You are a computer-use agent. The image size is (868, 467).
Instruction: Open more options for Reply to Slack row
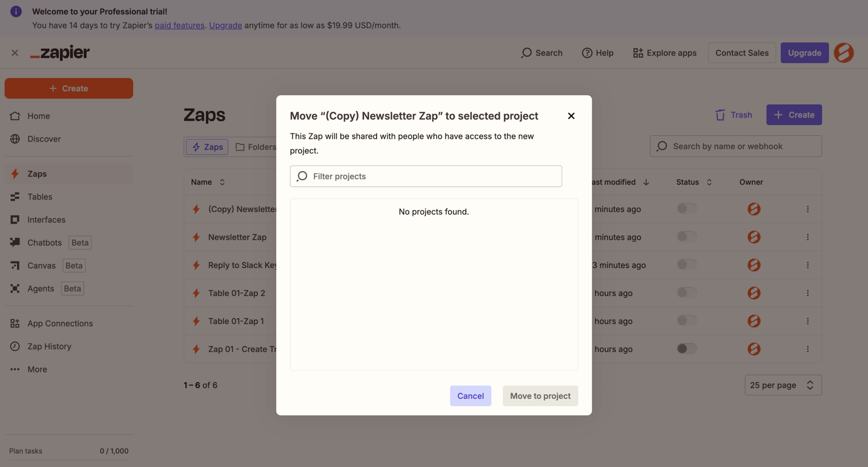(x=808, y=265)
